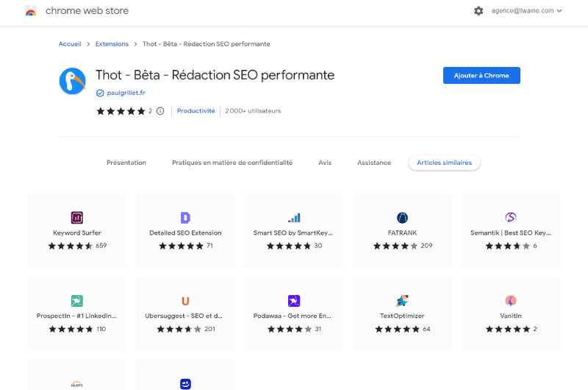Viewport: 588px width, 390px height.
Task: Open the Assistance tab
Action: pos(374,163)
